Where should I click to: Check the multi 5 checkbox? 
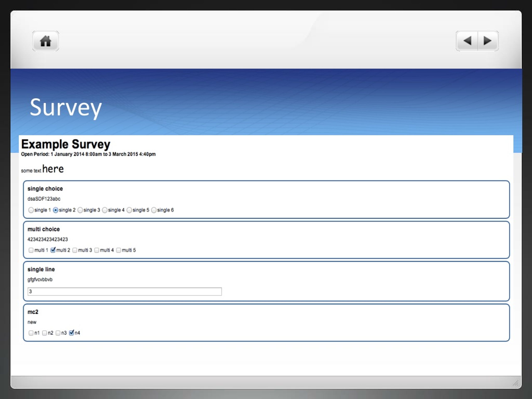119,250
